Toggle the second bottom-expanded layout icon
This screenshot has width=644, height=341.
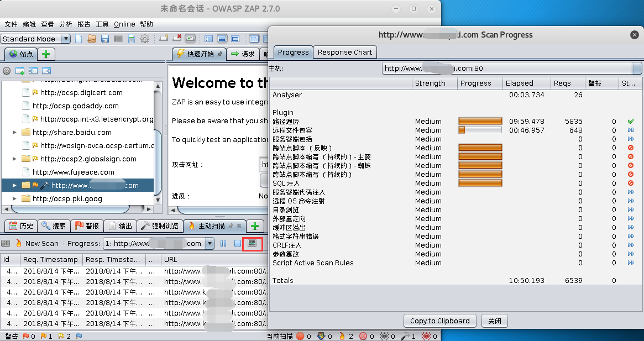[x=222, y=39]
